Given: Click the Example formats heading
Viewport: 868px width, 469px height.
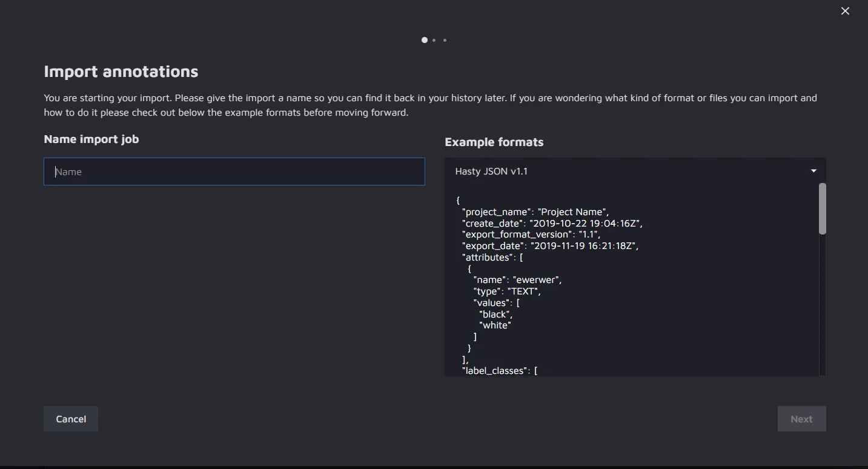Looking at the screenshot, I should (494, 142).
